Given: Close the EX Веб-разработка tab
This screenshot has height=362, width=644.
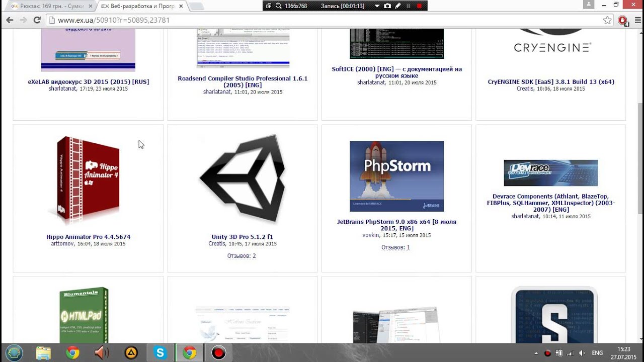Looking at the screenshot, I should pyautogui.click(x=180, y=6).
